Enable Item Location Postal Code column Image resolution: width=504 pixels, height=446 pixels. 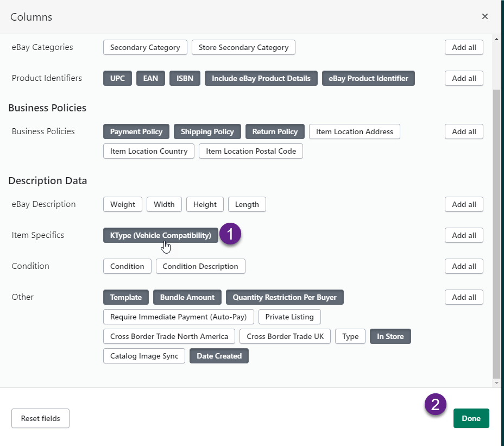click(251, 151)
